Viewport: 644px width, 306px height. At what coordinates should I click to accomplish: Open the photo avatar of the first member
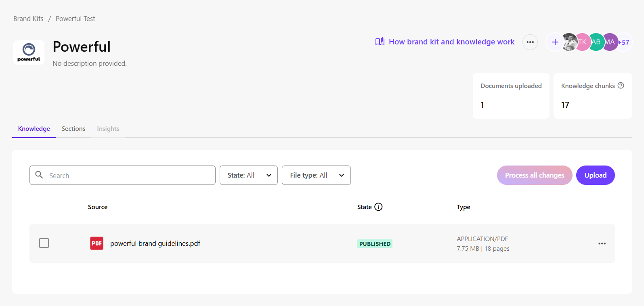[x=569, y=42]
